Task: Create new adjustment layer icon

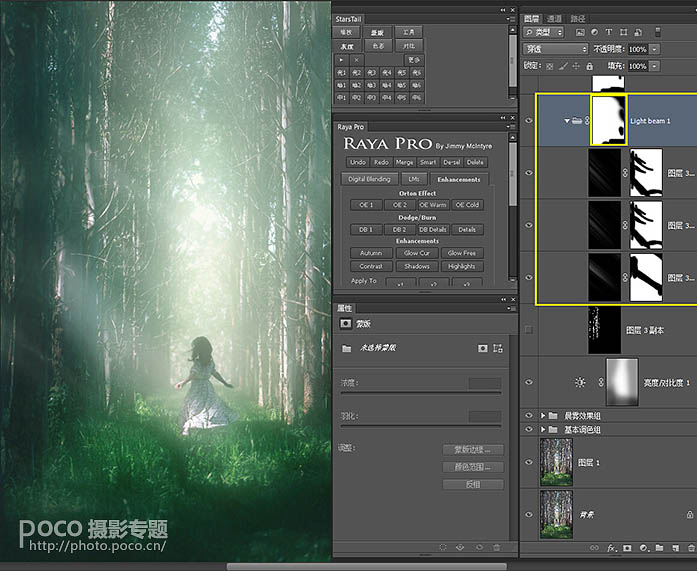Action: pos(643,548)
